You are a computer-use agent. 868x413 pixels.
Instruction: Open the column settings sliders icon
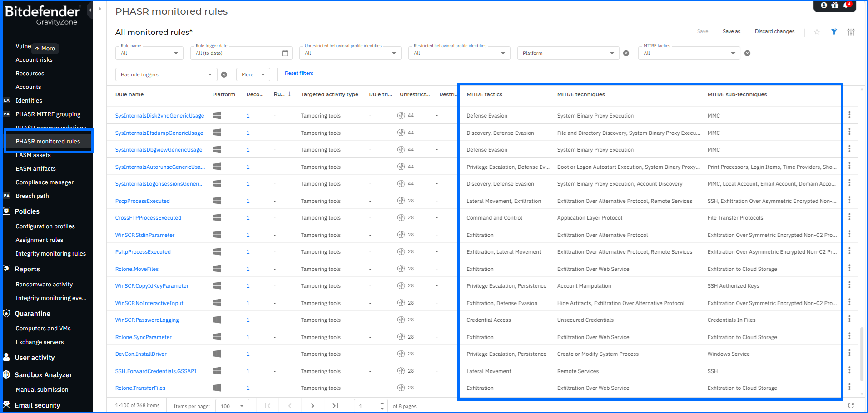(851, 32)
